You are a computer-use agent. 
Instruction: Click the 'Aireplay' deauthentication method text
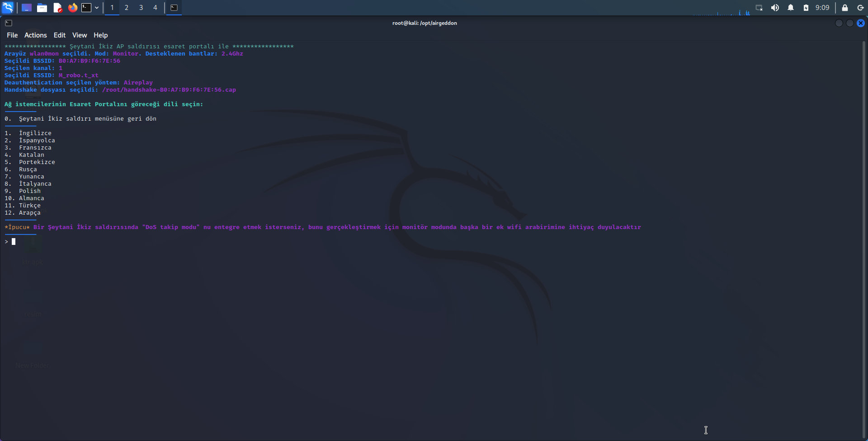point(138,83)
